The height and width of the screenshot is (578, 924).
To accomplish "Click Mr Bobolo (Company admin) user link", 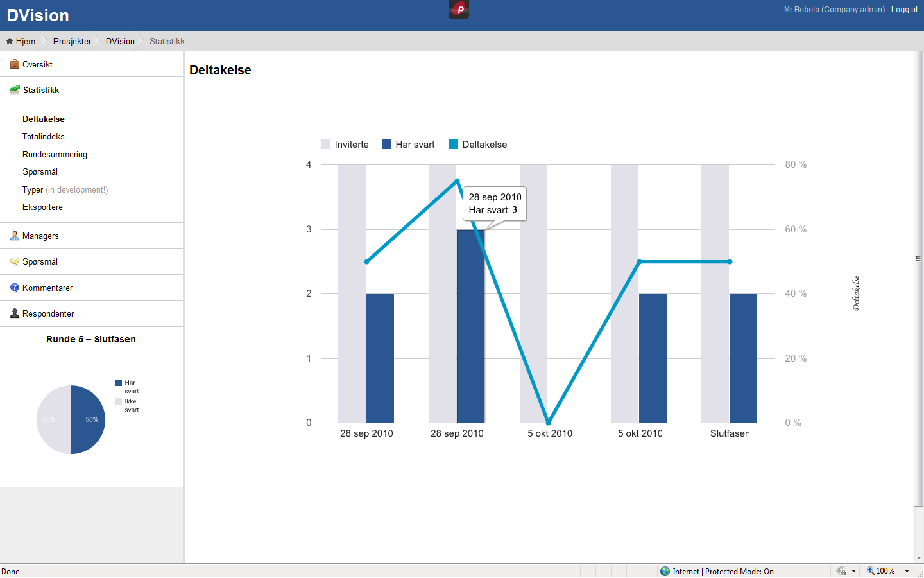I will 834,10.
